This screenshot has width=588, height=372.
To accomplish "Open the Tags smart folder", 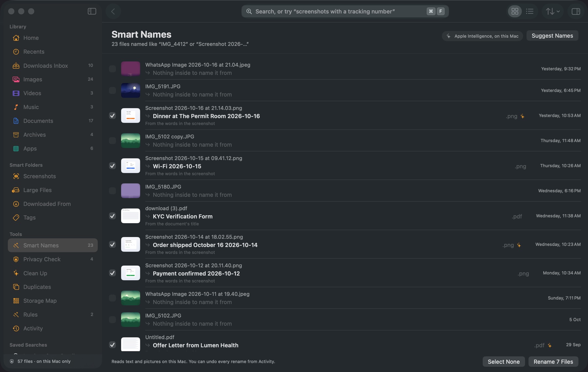I will (x=53, y=218).
